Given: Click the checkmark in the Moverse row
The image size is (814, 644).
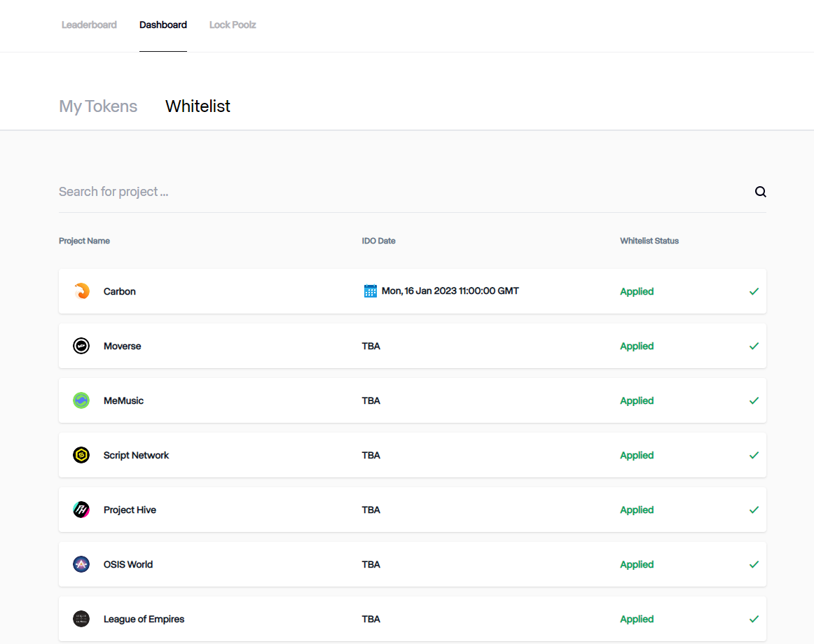Looking at the screenshot, I should tap(754, 346).
